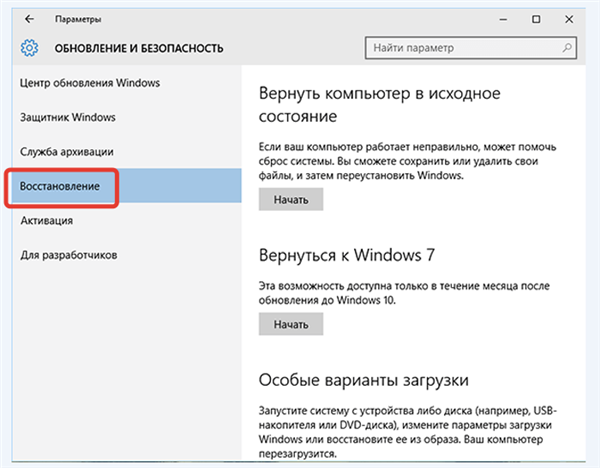
Task: Click Начать under reset computer section
Action: (x=291, y=199)
